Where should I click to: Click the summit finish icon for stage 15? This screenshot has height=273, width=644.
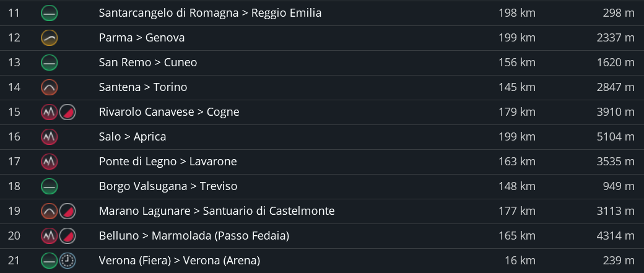[68, 112]
